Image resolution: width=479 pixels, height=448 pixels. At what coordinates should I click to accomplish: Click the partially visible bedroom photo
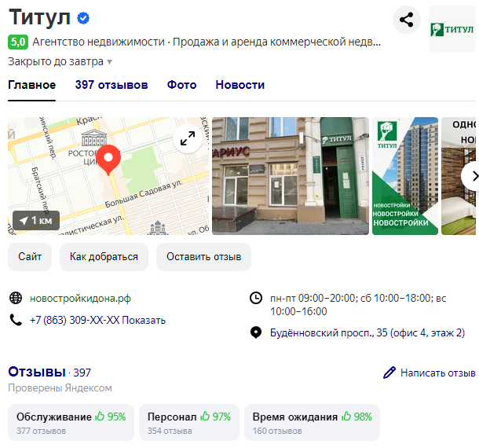point(459,176)
